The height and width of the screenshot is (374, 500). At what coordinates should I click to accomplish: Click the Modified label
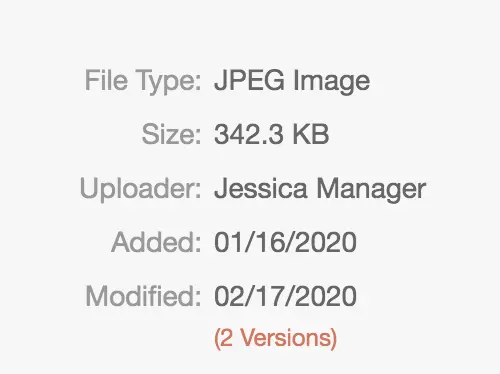pos(144,296)
